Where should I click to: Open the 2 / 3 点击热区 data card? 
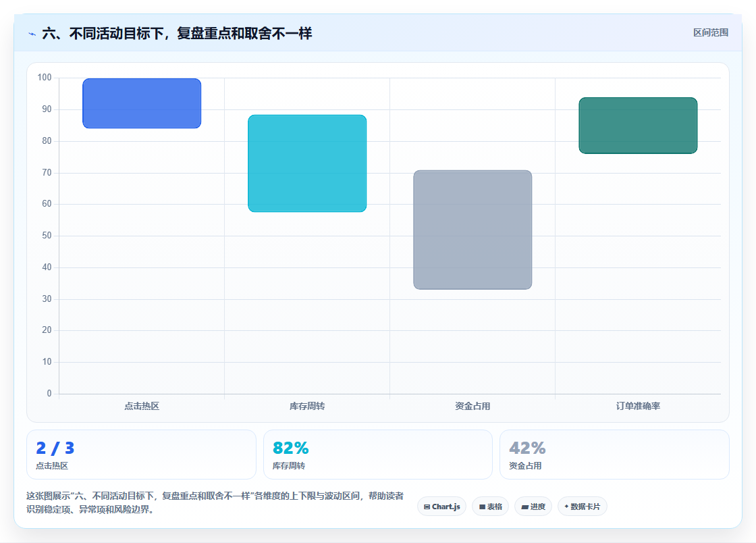tap(141, 455)
